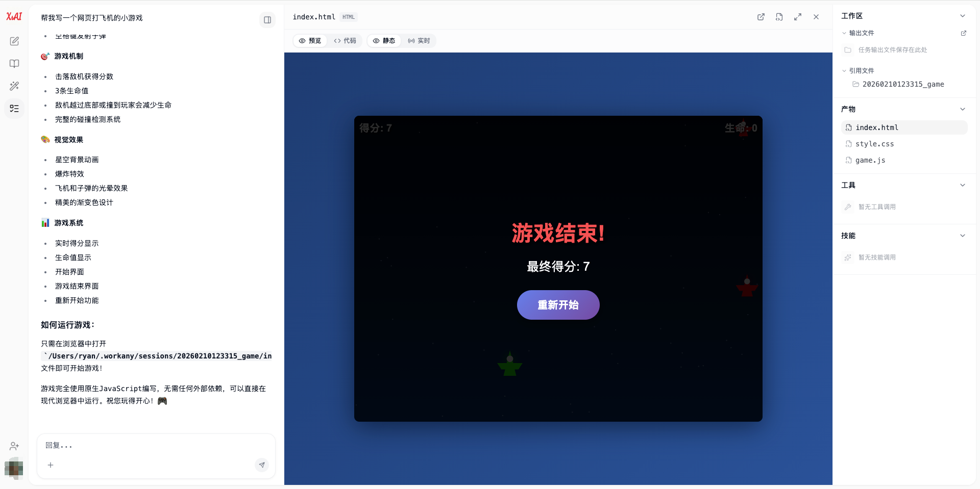This screenshot has width=980, height=489.
Task: Expand preview to fullscreen
Action: [798, 17]
